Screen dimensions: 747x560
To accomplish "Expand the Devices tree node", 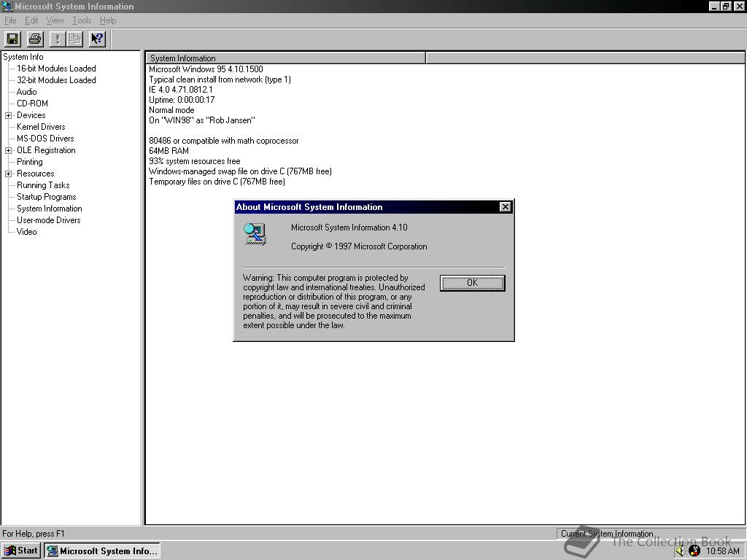I will pyautogui.click(x=8, y=115).
